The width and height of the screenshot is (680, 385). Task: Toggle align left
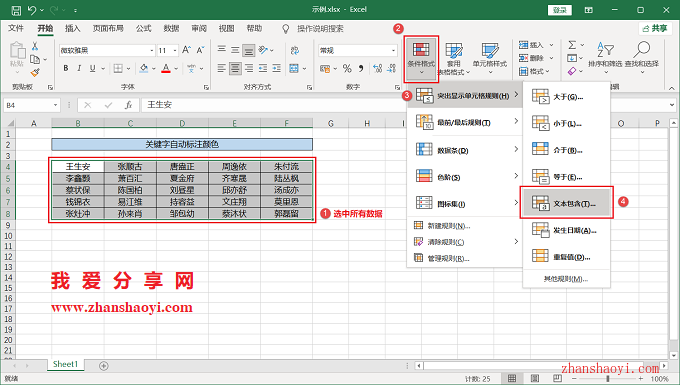click(x=222, y=69)
